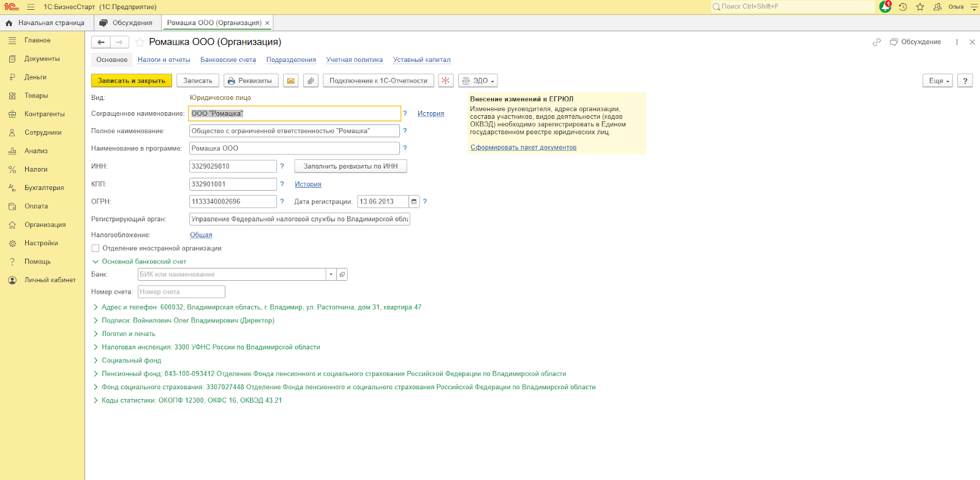
Task: Open the ЭДО dropdown menu
Action: (478, 81)
